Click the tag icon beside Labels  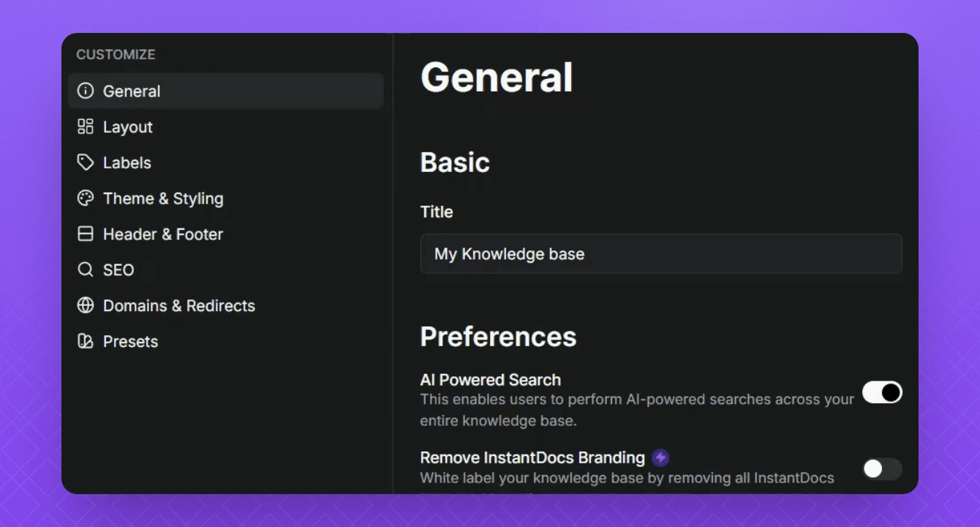pos(86,162)
